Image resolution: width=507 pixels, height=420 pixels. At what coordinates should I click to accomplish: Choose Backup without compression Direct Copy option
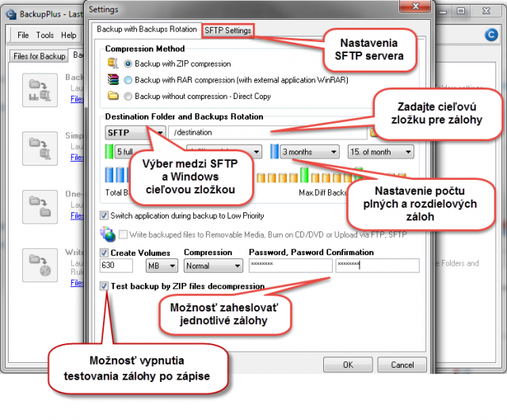click(x=128, y=97)
